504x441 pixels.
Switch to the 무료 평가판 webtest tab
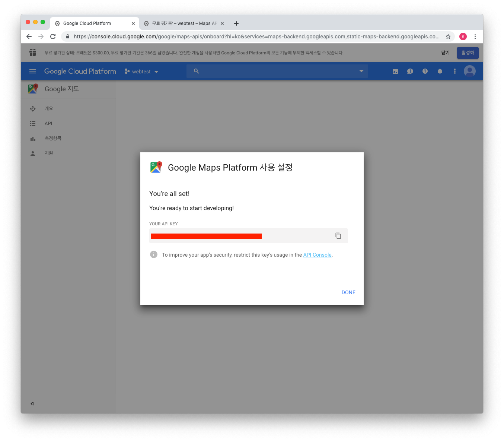pyautogui.click(x=184, y=23)
